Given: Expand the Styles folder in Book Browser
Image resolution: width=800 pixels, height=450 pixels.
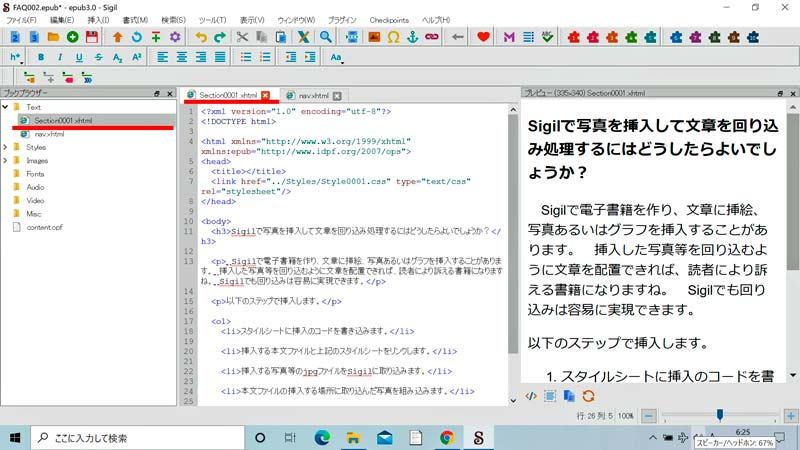Looking at the screenshot, I should (6, 147).
